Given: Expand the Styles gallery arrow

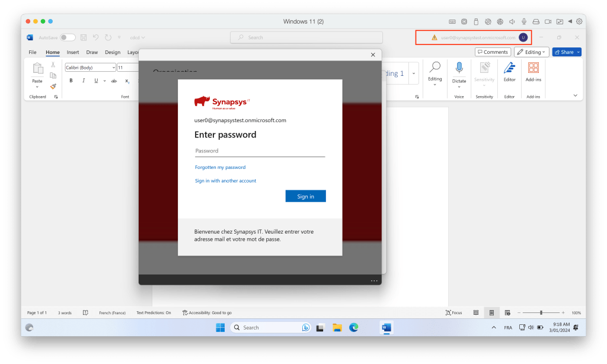Looking at the screenshot, I should pyautogui.click(x=414, y=74).
